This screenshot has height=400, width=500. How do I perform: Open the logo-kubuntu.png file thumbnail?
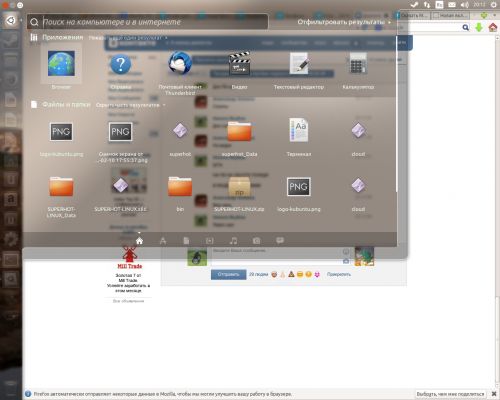[299, 187]
